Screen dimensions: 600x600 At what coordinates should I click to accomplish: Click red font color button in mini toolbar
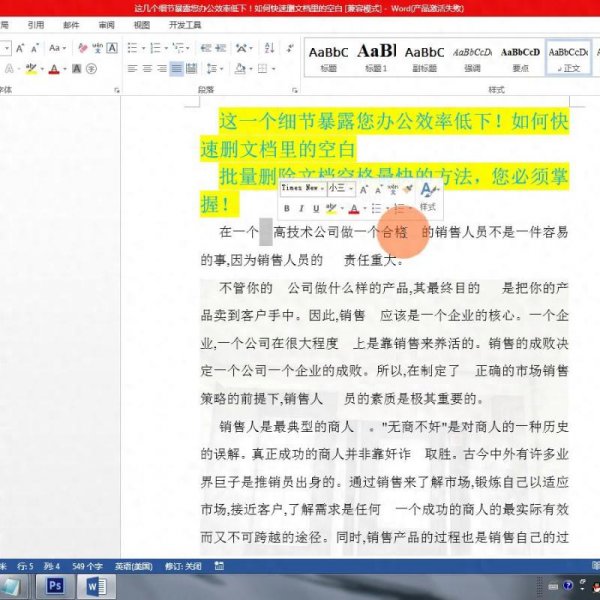point(354,208)
